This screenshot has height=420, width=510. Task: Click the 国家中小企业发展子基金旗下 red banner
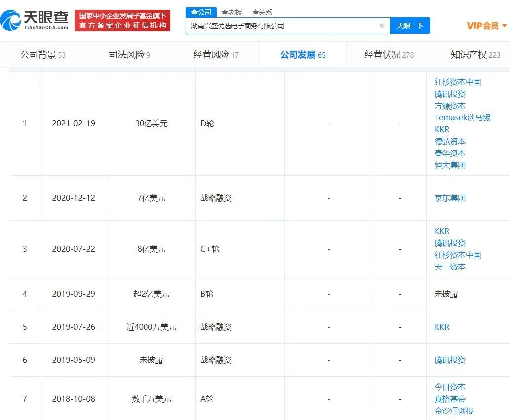[x=123, y=20]
